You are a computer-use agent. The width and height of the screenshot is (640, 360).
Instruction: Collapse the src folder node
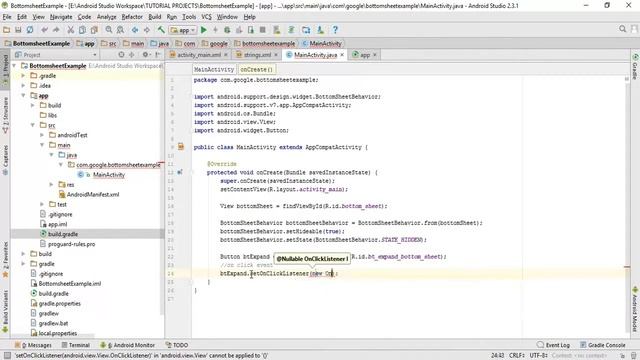click(x=33, y=125)
